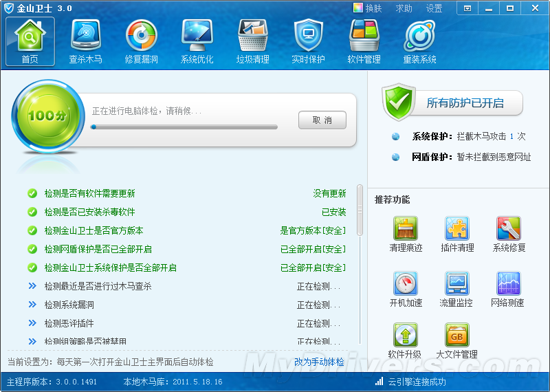Click 改为手动体检 link
This screenshot has height=392, width=550.
319,362
